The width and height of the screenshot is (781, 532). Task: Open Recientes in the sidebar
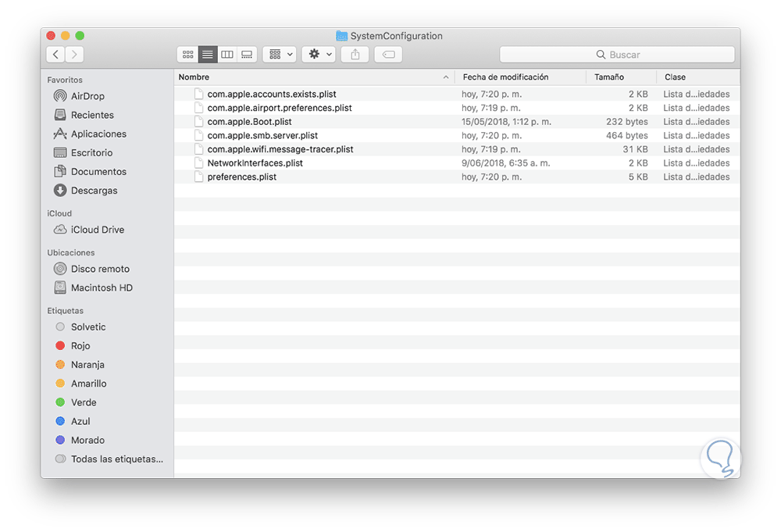coord(108,115)
